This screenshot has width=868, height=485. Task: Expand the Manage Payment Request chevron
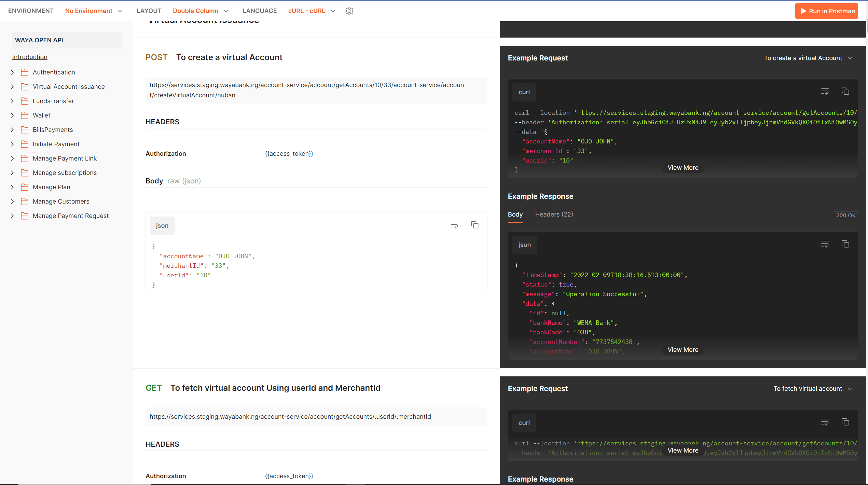point(12,216)
